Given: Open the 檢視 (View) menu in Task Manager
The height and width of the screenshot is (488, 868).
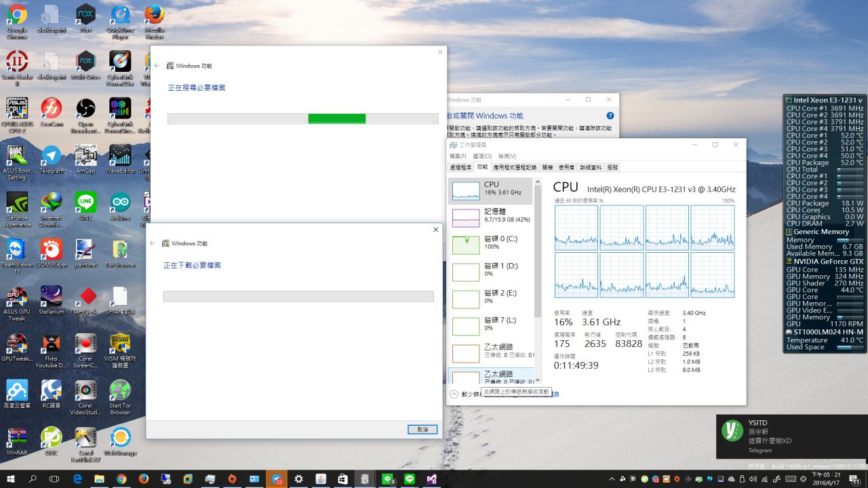Looking at the screenshot, I should pyautogui.click(x=507, y=156).
